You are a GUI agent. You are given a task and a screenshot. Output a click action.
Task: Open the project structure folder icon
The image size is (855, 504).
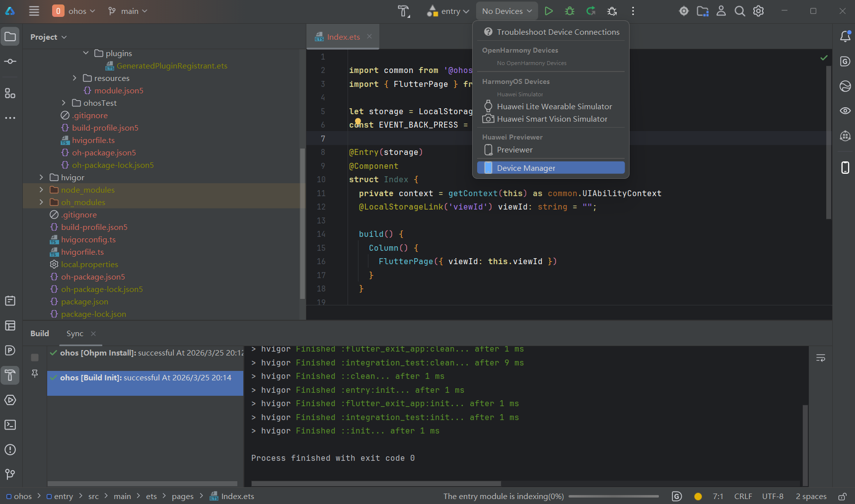[703, 11]
